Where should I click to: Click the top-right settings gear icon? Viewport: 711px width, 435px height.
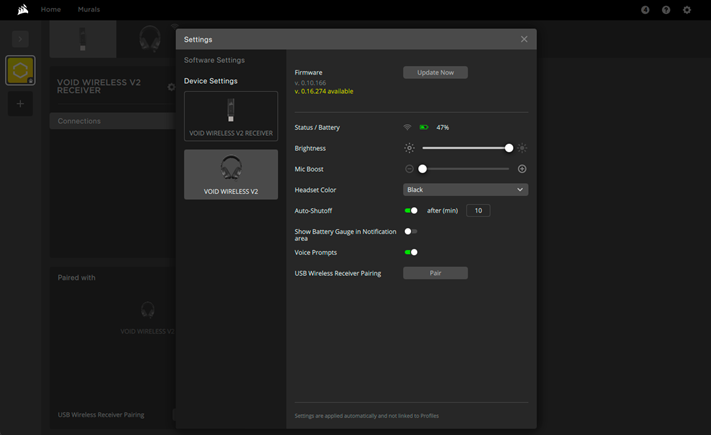point(687,10)
